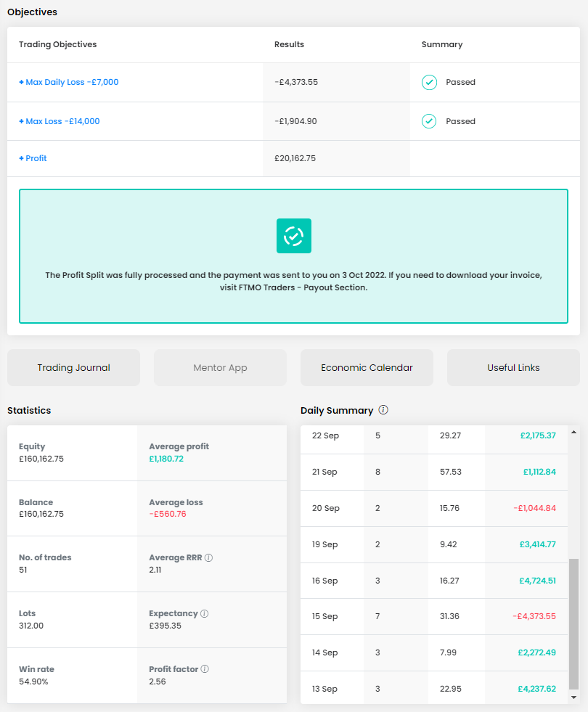The image size is (588, 712).
Task: Click the Daily Summary scrollbar thumb
Action: tap(574, 624)
